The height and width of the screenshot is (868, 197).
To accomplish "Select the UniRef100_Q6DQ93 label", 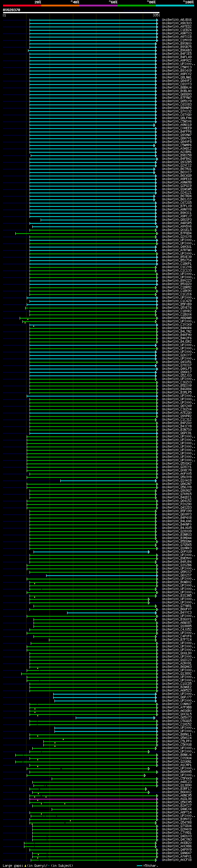I will tap(177, 94).
